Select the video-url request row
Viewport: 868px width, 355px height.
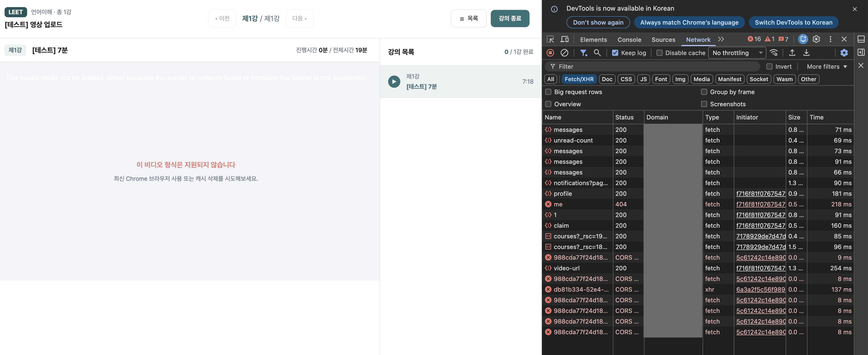click(x=698, y=268)
